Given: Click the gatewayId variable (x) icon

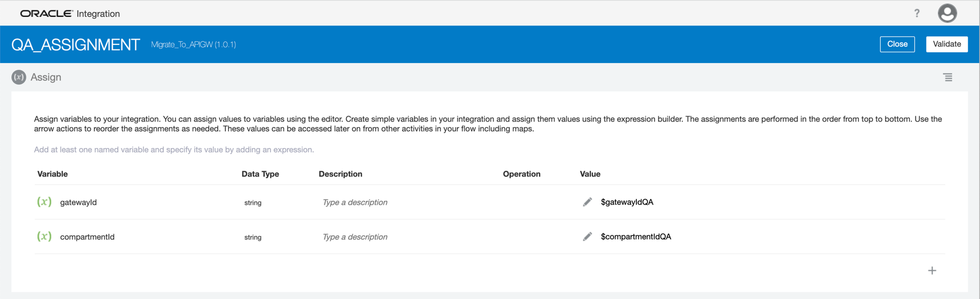Looking at the screenshot, I should pos(44,202).
